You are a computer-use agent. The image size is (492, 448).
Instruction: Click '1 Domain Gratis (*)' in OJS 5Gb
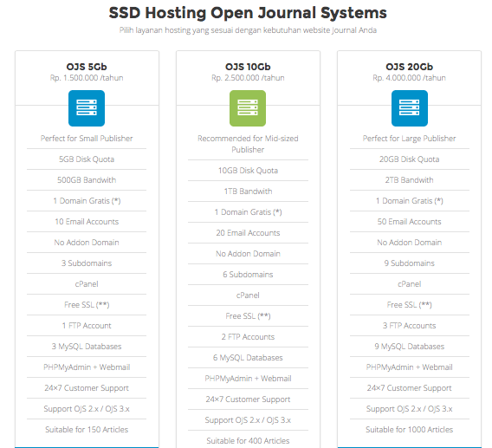click(x=87, y=201)
